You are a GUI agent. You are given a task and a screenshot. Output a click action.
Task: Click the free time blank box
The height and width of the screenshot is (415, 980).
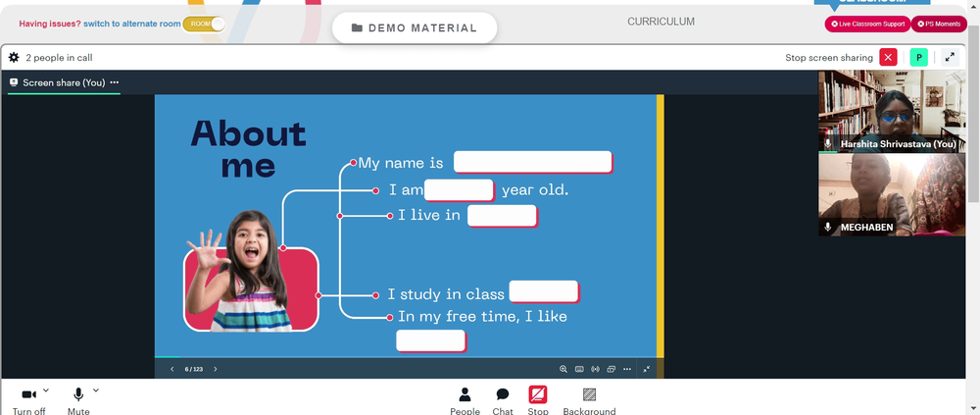[x=431, y=341]
